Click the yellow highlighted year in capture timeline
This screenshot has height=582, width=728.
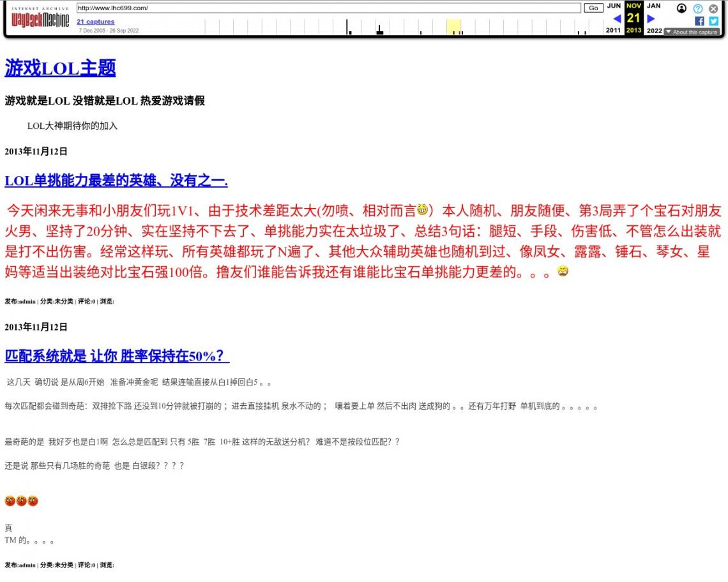click(x=453, y=27)
